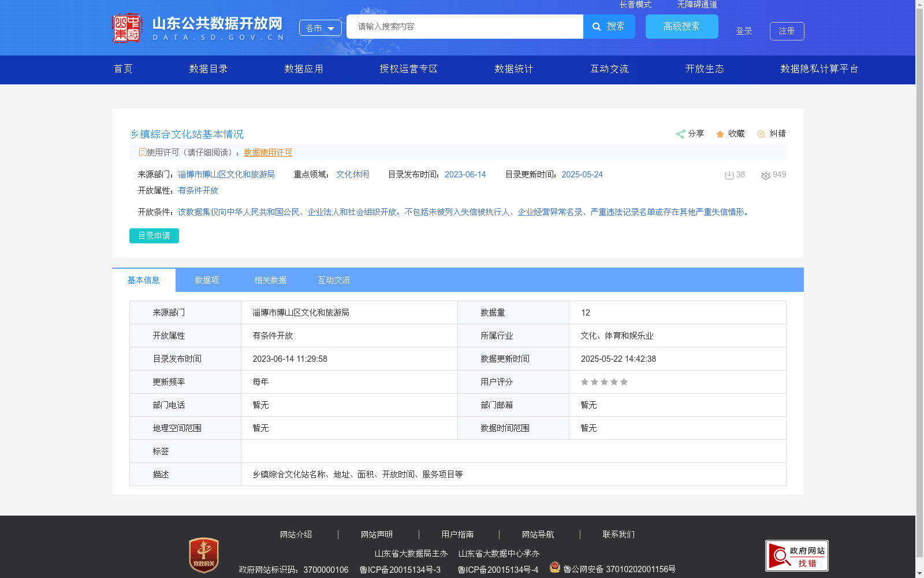Click the 纠错 error-report icon

tap(761, 134)
